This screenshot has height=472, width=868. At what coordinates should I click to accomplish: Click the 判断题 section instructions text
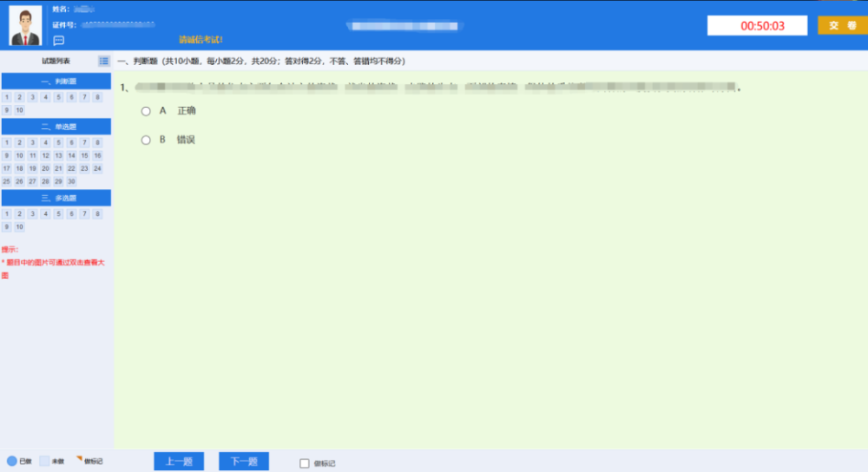tap(261, 61)
